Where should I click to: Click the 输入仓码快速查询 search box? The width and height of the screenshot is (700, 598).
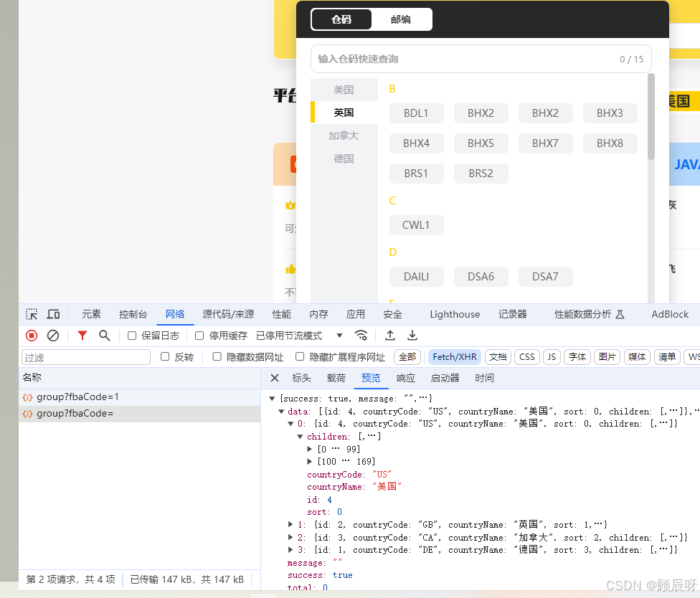tap(481, 59)
